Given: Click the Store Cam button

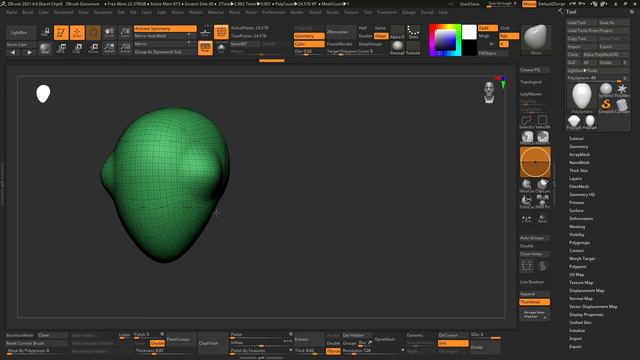Looking at the screenshot, I should [x=21, y=44].
